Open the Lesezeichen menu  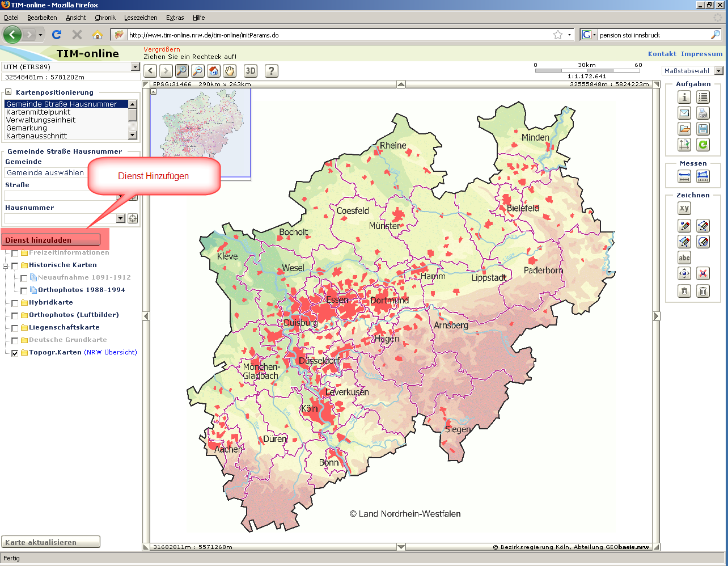(141, 18)
